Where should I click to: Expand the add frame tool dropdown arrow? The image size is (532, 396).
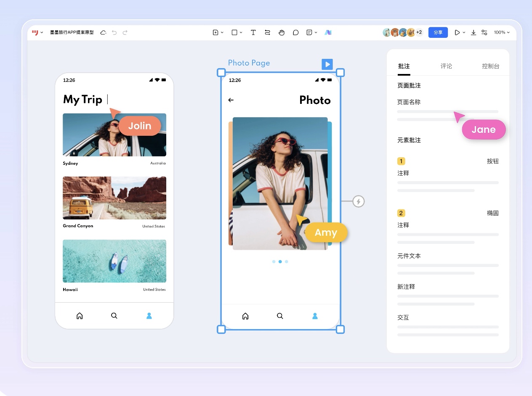(x=221, y=32)
